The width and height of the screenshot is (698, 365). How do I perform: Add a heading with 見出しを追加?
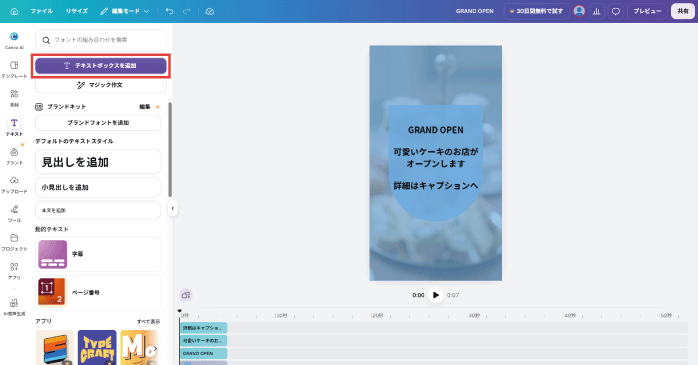98,162
